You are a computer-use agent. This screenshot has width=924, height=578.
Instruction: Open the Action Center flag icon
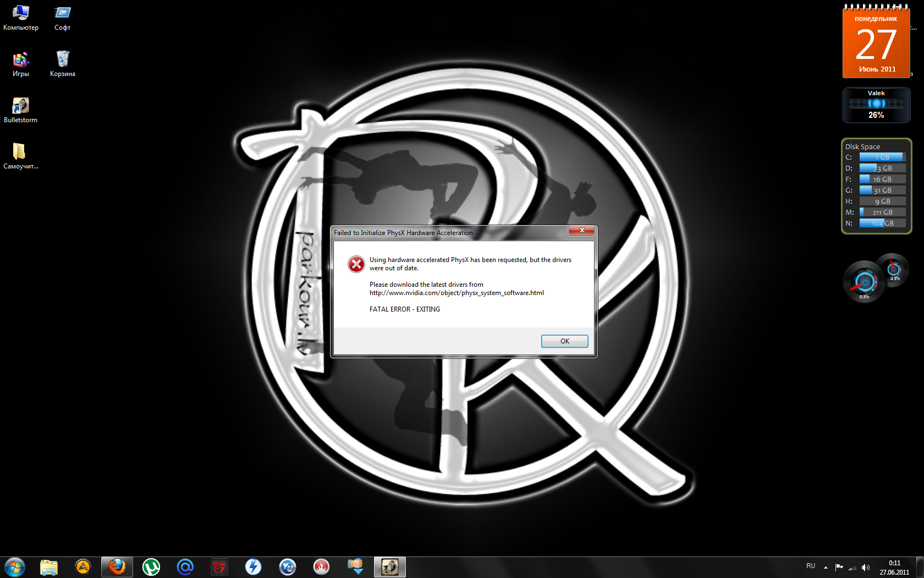pos(839,567)
